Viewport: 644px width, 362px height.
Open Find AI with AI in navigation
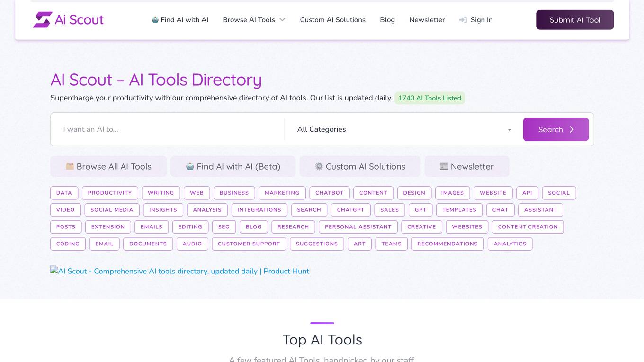pyautogui.click(x=180, y=20)
